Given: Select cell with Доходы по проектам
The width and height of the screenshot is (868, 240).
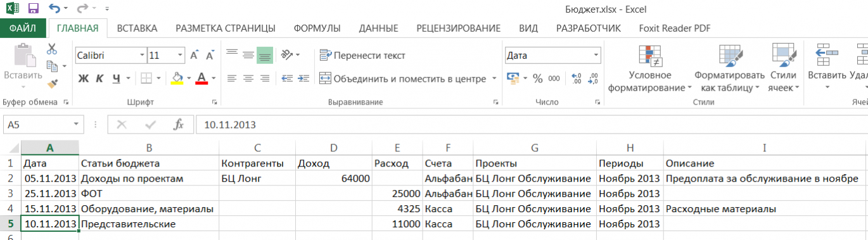Looking at the screenshot, I should 149,179.
